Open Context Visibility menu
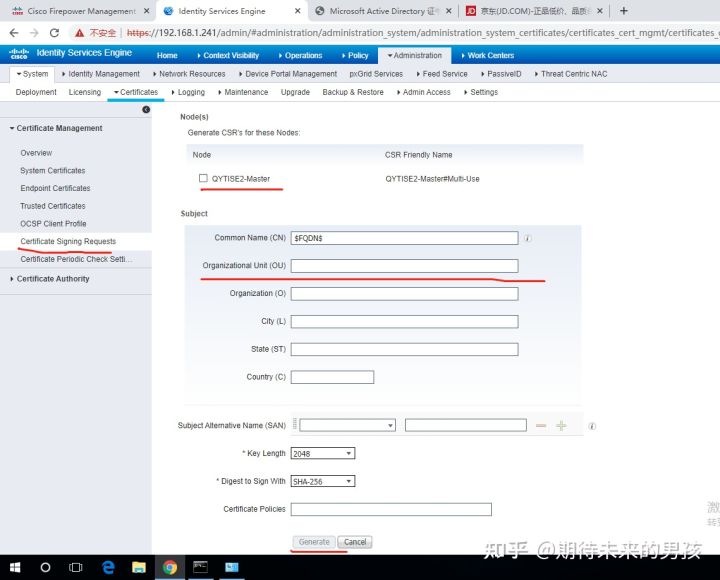720x580 pixels. (x=228, y=55)
